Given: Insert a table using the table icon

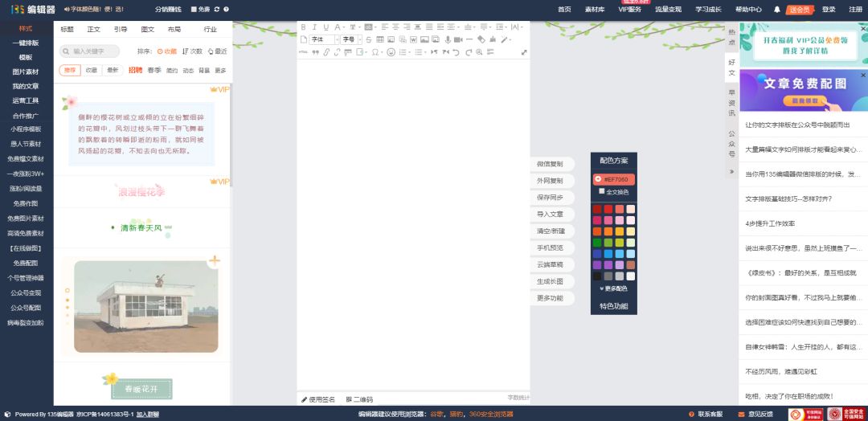Looking at the screenshot, I should click(x=380, y=39).
